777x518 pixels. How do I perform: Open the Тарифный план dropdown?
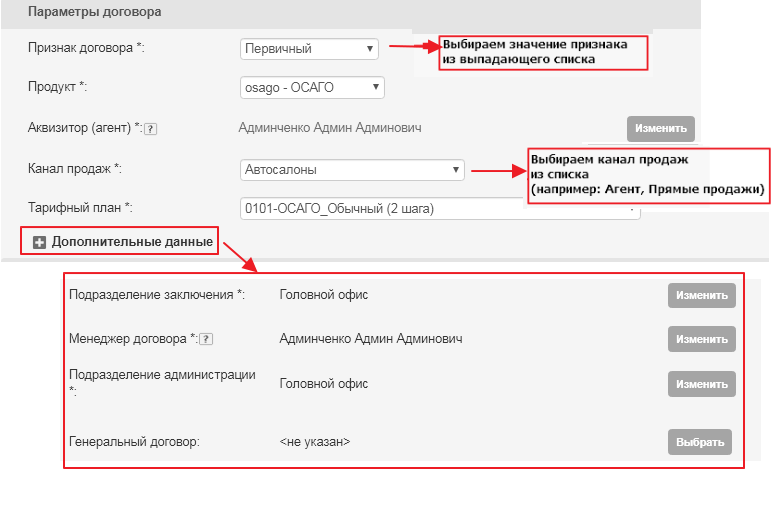tap(440, 208)
